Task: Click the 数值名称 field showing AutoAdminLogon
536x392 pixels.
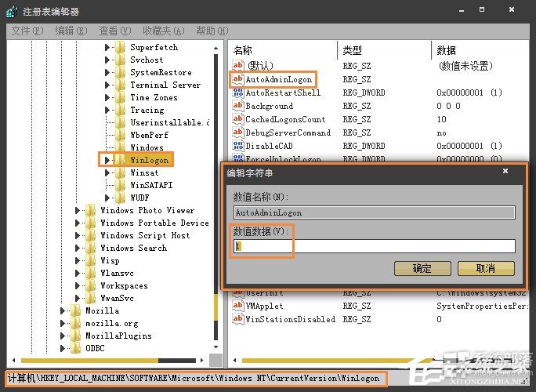Action: pos(375,212)
